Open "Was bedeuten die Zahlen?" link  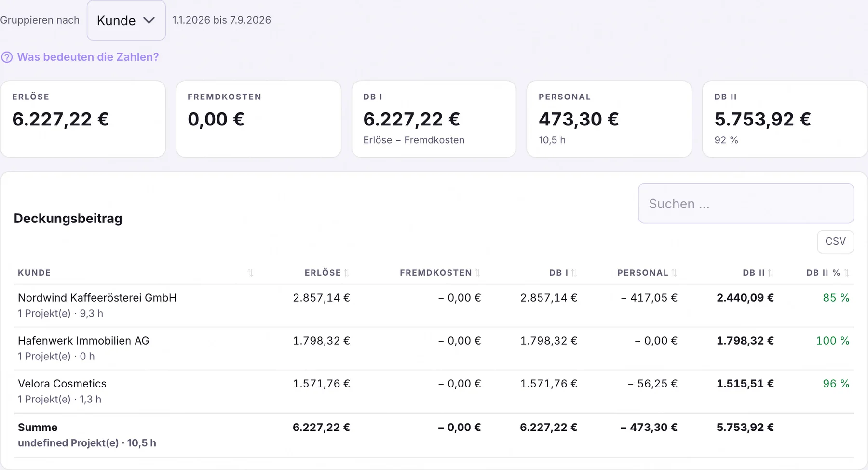88,57
